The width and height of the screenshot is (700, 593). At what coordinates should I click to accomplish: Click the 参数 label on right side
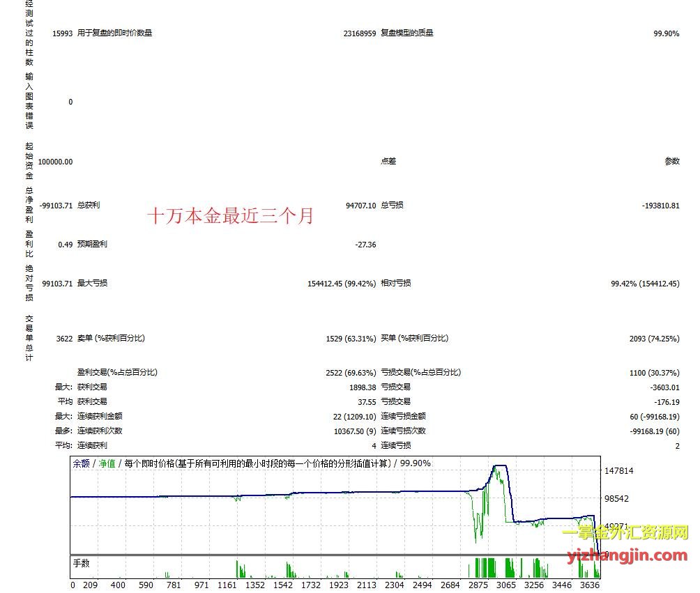671,162
